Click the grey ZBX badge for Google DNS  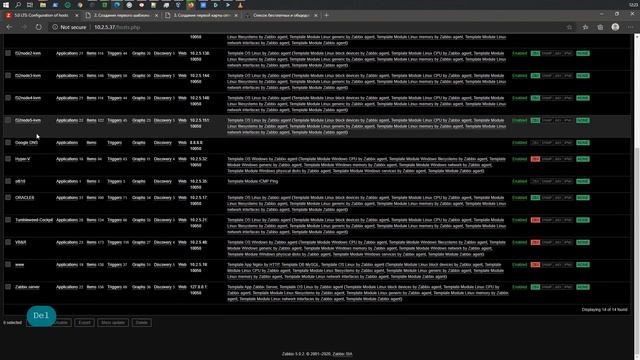(535, 143)
